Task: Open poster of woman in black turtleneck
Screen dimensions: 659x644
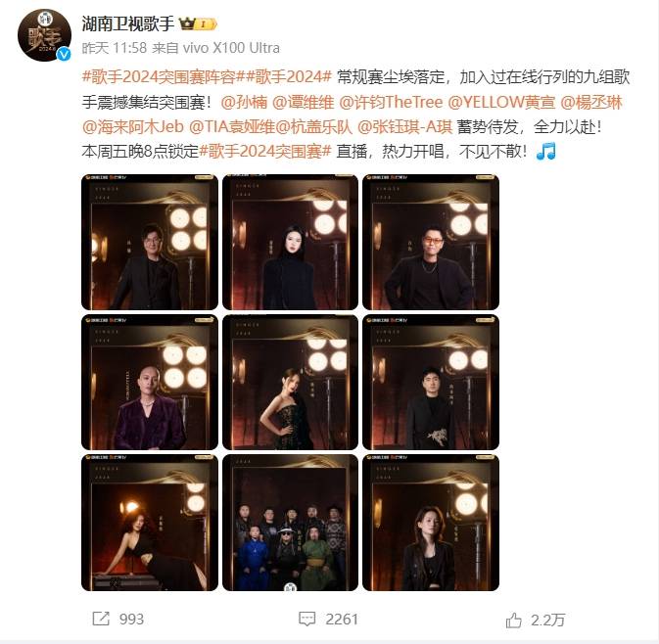Action: point(290,242)
